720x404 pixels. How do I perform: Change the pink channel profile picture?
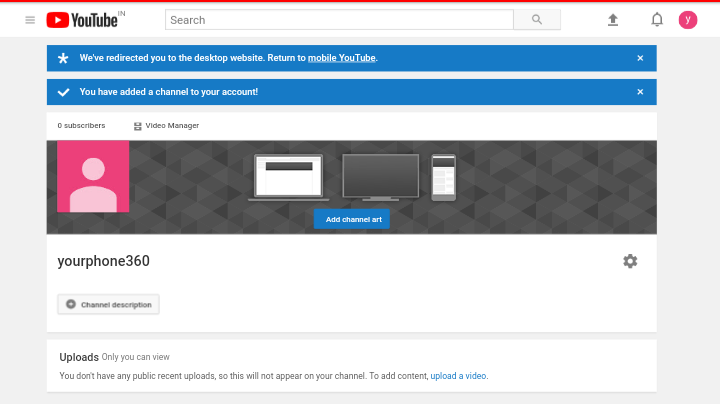click(x=93, y=177)
